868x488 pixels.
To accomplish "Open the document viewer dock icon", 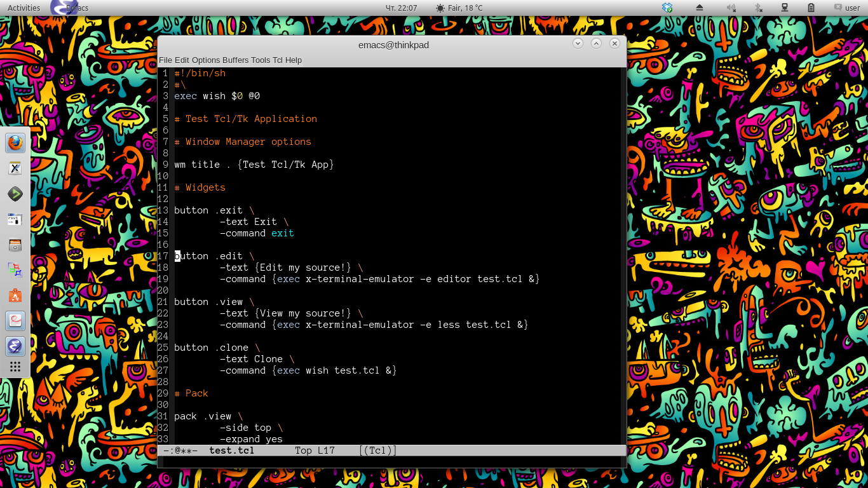I will tap(15, 321).
